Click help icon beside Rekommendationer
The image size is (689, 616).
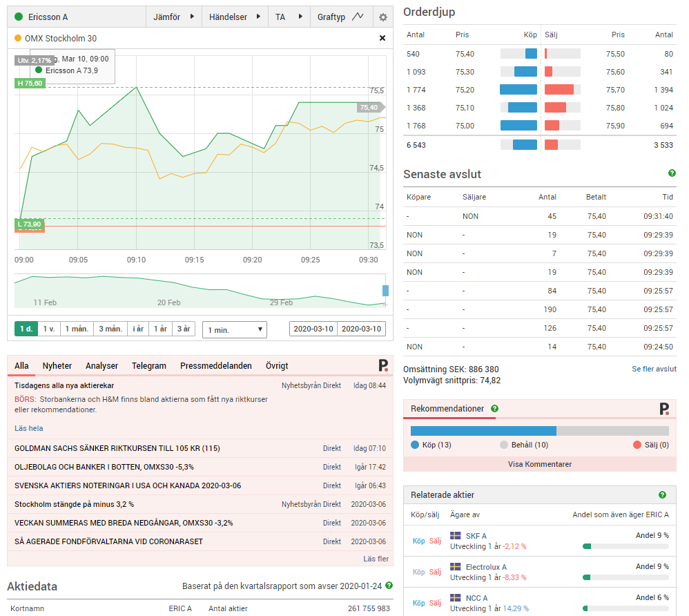[494, 409]
